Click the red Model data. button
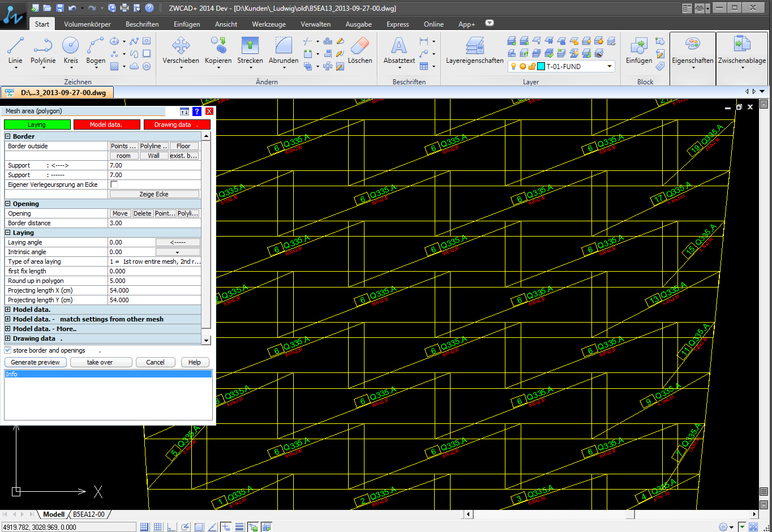This screenshot has height=532, width=772. [106, 125]
